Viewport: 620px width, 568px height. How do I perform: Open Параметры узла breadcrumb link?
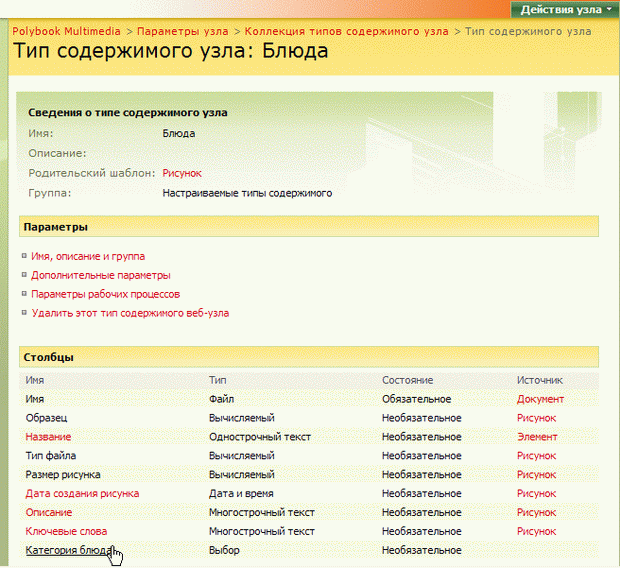tap(183, 31)
